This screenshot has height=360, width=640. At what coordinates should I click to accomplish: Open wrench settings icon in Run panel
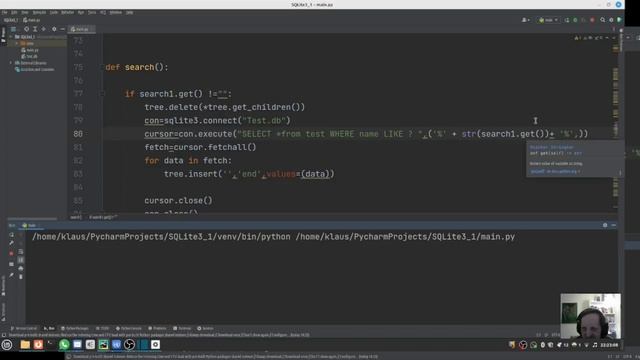click(11, 243)
